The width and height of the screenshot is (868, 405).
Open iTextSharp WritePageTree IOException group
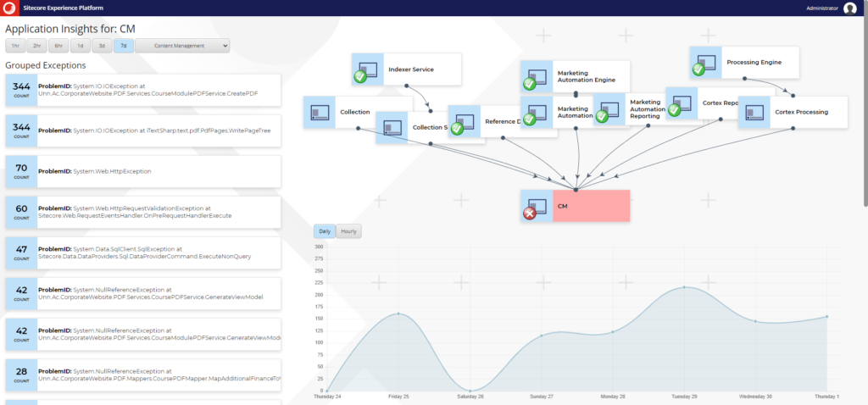pos(142,130)
